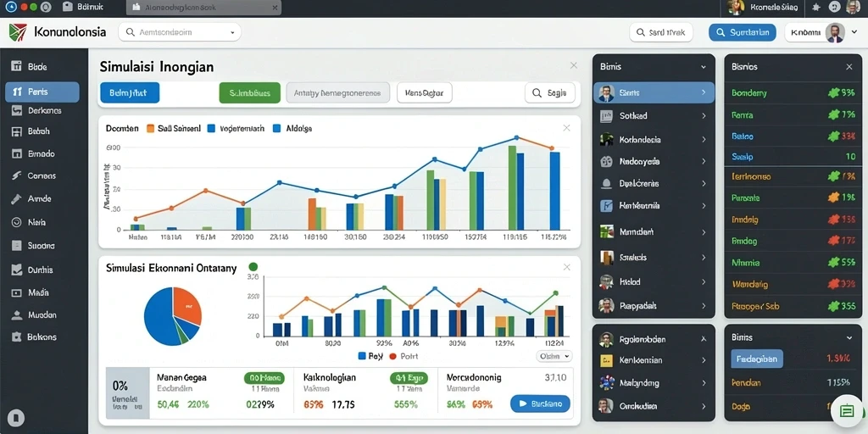Click the star icon in top bar
Screen dimensions: 868x434
[x=816, y=7]
